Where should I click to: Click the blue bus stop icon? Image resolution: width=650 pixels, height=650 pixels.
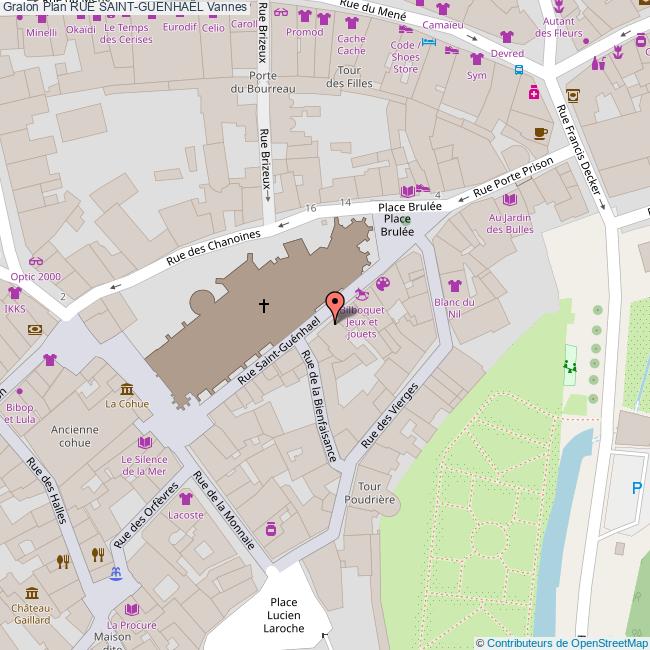[518, 70]
